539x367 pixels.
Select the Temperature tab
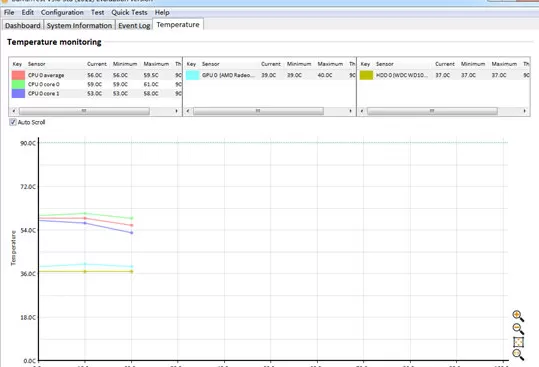tap(178, 24)
